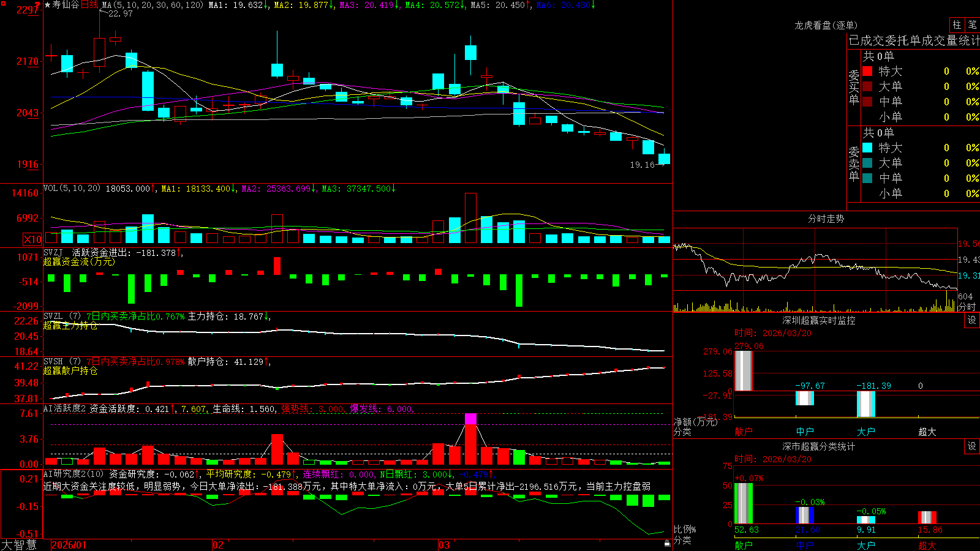Click the 中户 bar valued -97.67
980x551 pixels.
[x=804, y=398]
